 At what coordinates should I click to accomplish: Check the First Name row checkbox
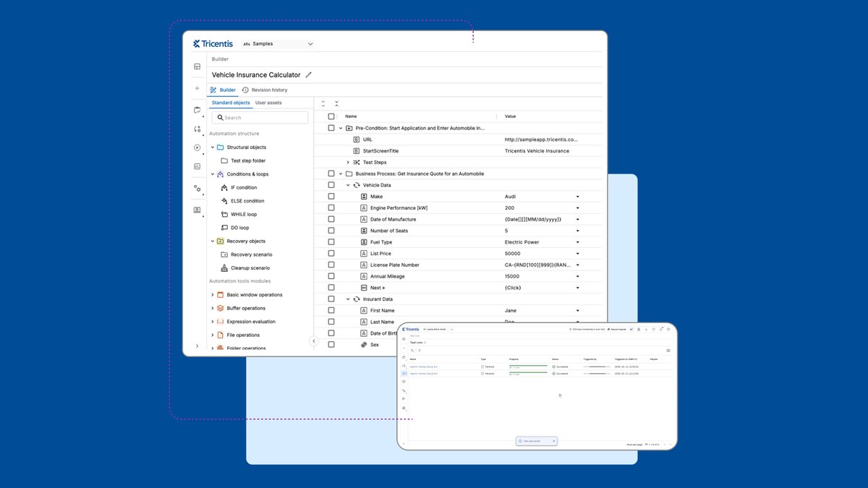pyautogui.click(x=331, y=310)
